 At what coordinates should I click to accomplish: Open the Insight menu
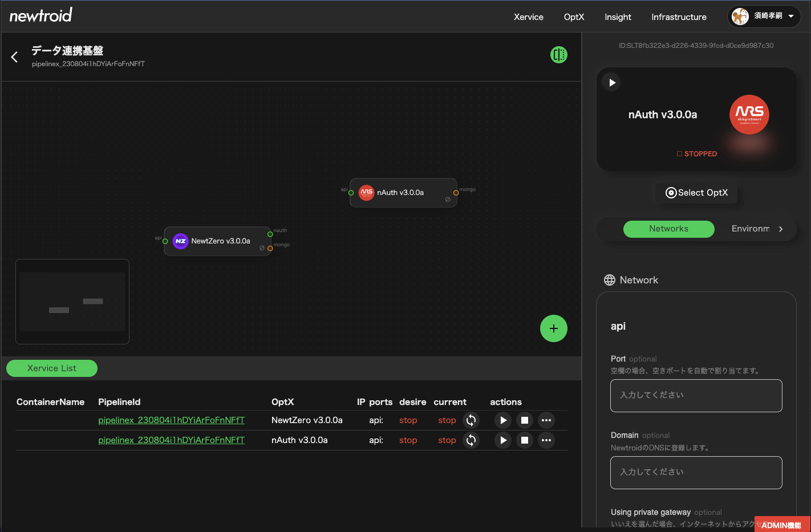(x=618, y=17)
